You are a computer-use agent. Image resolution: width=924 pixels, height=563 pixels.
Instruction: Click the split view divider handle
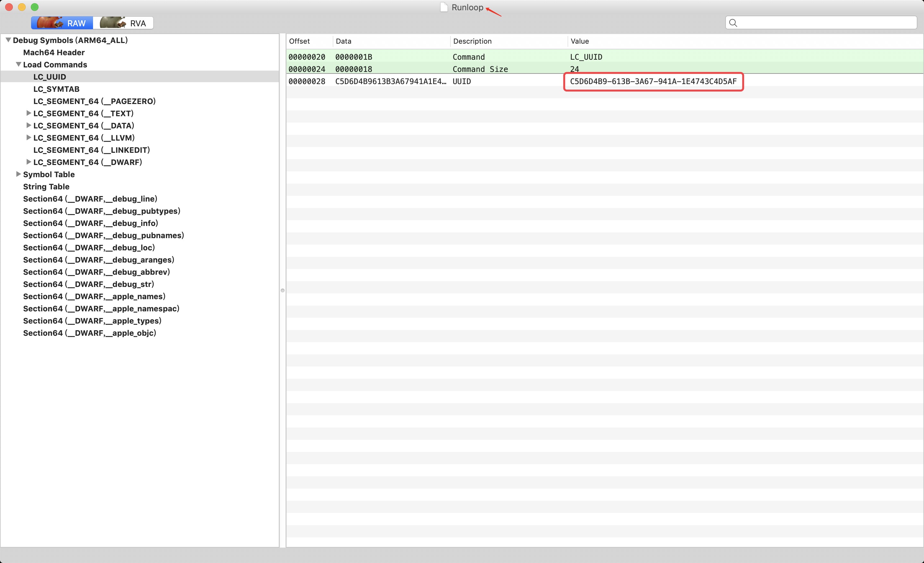point(283,290)
